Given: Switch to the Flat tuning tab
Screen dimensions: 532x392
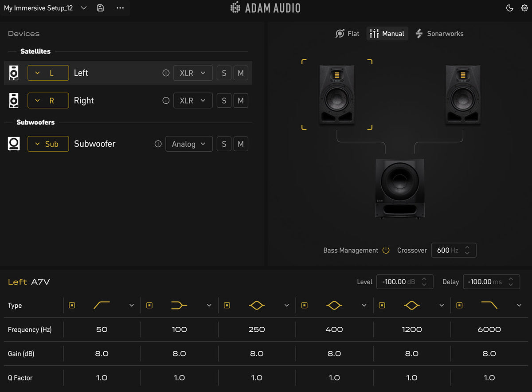Looking at the screenshot, I should 347,34.
